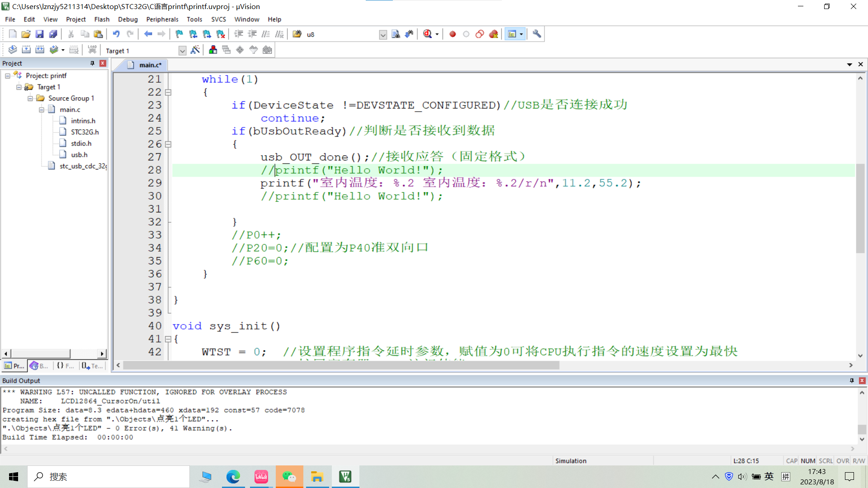This screenshot has height=488, width=868.
Task: Insert a breakpoint with red dot icon
Action: 453,34
